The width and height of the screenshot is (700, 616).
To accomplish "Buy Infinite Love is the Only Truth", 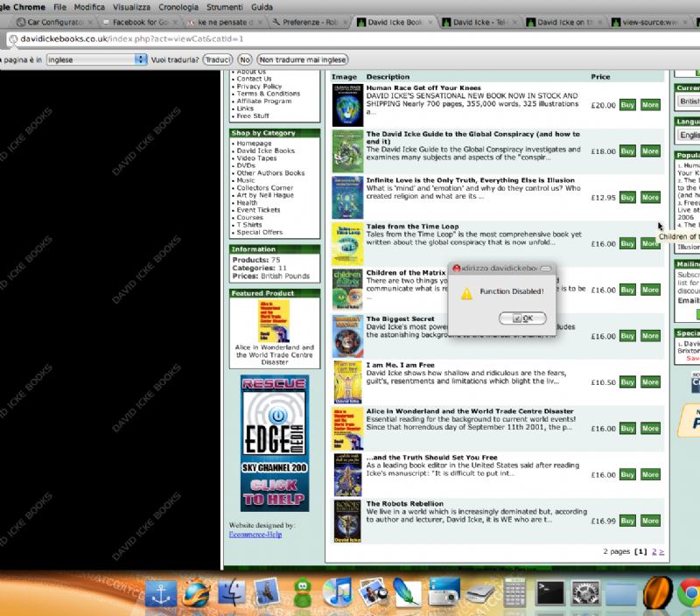I will [627, 197].
